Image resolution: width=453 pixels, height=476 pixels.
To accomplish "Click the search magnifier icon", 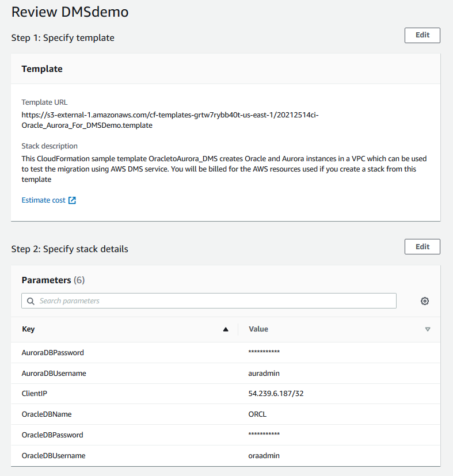I will [31, 300].
